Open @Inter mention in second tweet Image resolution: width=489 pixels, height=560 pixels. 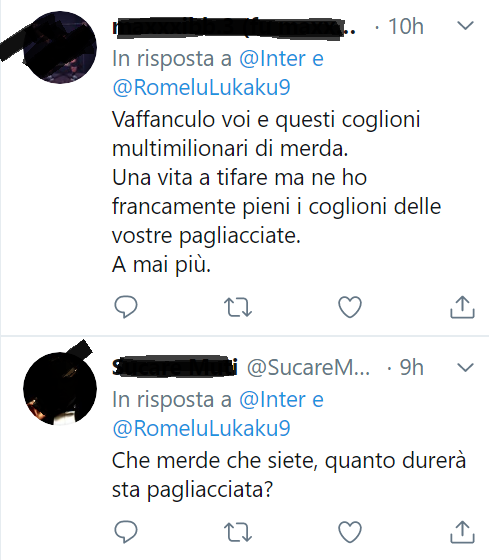pyautogui.click(x=273, y=400)
